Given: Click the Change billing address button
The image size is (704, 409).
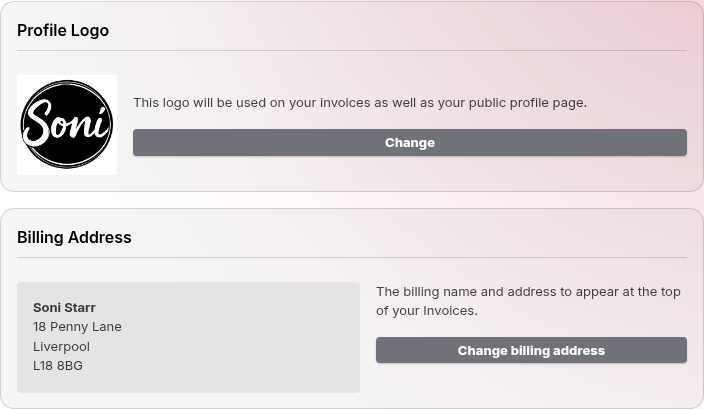Looking at the screenshot, I should [x=531, y=350].
